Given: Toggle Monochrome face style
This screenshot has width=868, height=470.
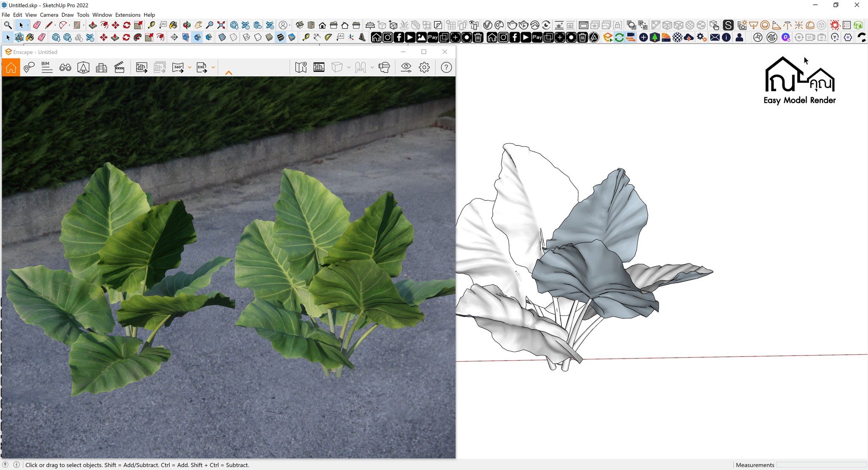Looking at the screenshot, I should (x=292, y=38).
